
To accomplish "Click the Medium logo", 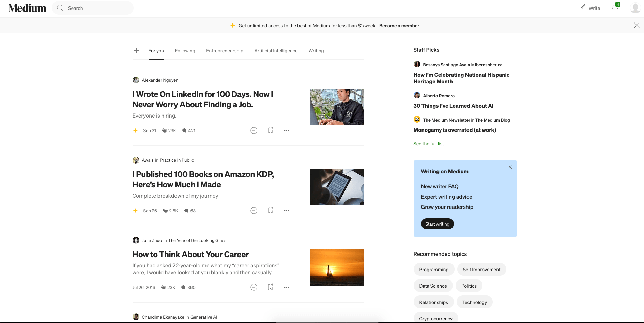I will point(27,8).
